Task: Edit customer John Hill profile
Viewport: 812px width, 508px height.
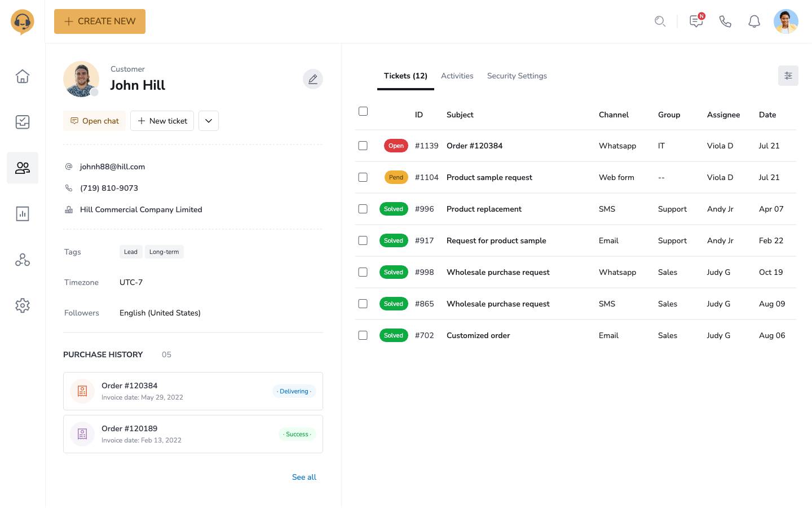Action: click(313, 79)
